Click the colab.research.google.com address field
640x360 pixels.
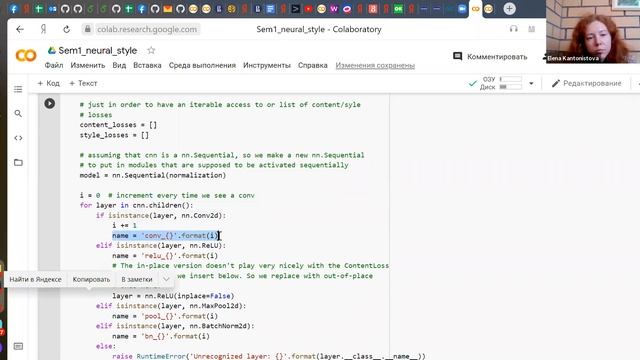click(x=147, y=29)
